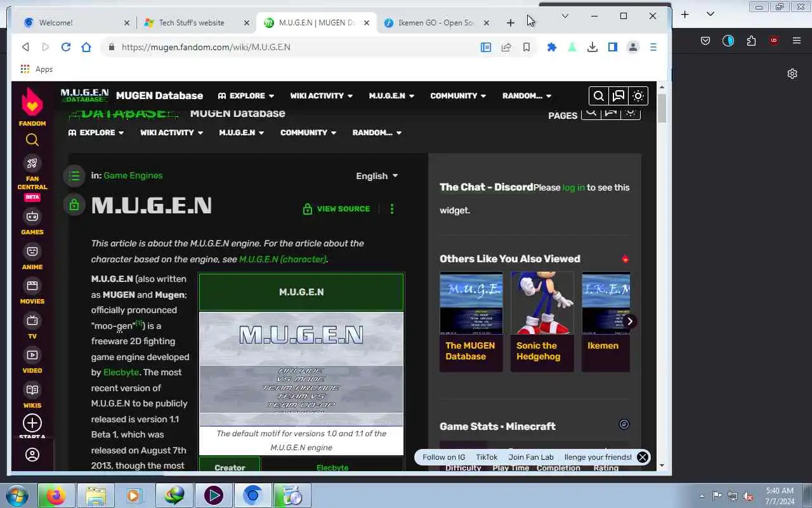Reload the MUGEN wiki page
This screenshot has height=508, width=812.
[x=66, y=47]
